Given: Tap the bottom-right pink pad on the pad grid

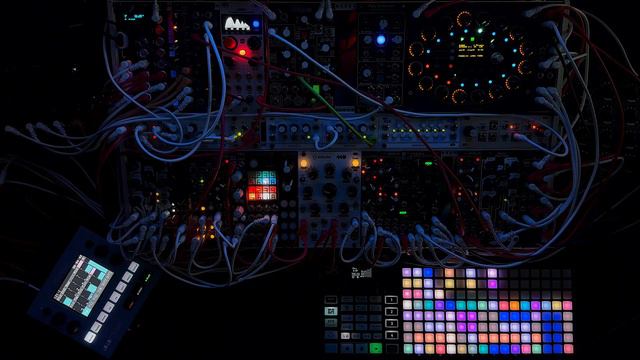Looking at the screenshot, I should tap(568, 349).
